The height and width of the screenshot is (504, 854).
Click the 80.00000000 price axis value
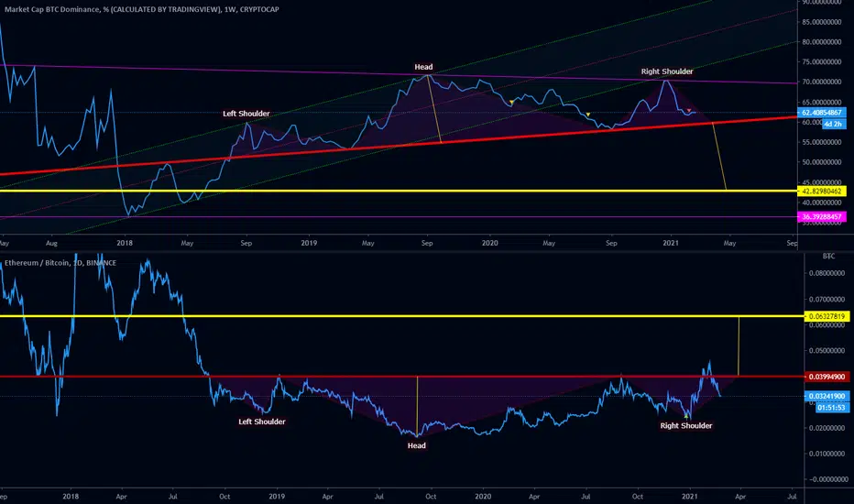click(x=822, y=42)
